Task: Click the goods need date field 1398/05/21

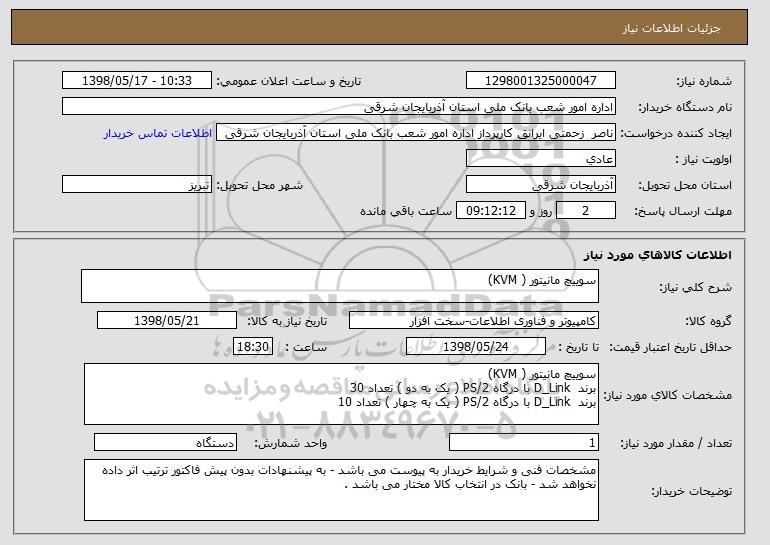Action: pyautogui.click(x=167, y=321)
